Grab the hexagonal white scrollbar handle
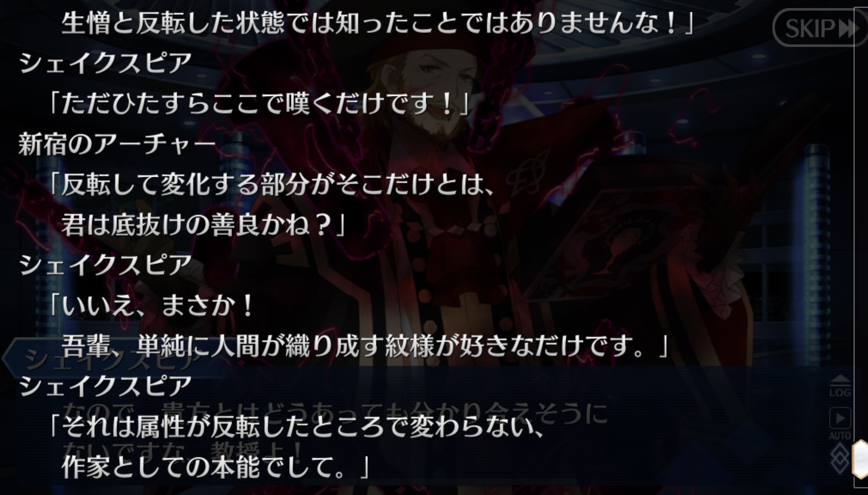Image resolution: width=868 pixels, height=495 pixels. 860,459
